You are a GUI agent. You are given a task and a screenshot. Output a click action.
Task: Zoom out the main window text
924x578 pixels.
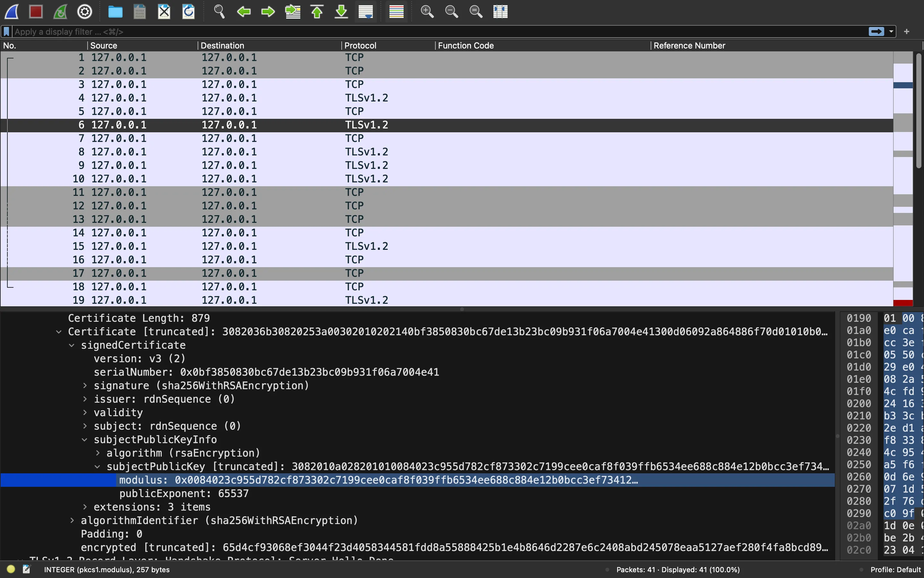[451, 12]
